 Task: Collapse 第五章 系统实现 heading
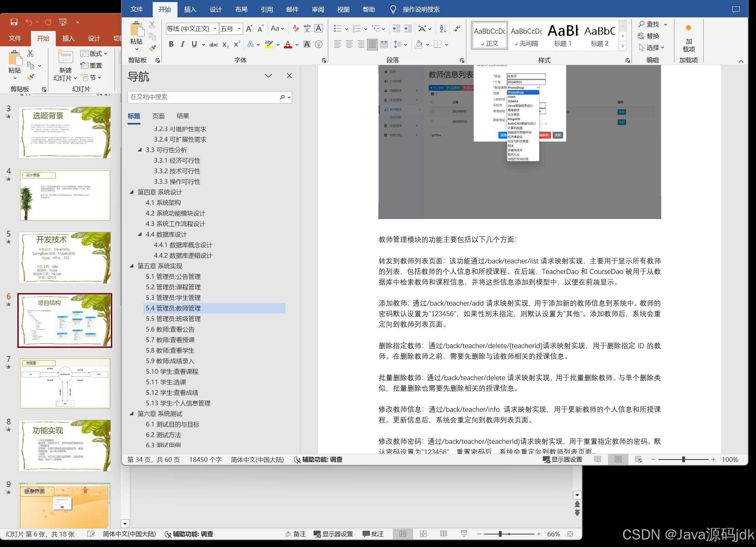(x=132, y=266)
